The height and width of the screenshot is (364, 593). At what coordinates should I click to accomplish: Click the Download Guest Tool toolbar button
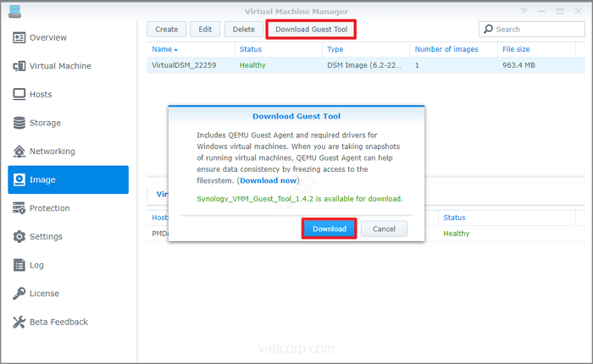(311, 30)
